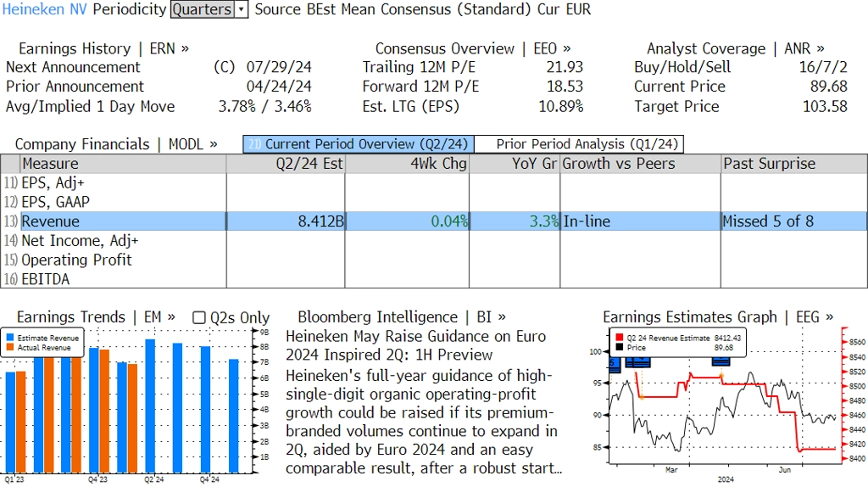Click the Q2/24 Est column header
This screenshot has height=487, width=868.
point(286,164)
